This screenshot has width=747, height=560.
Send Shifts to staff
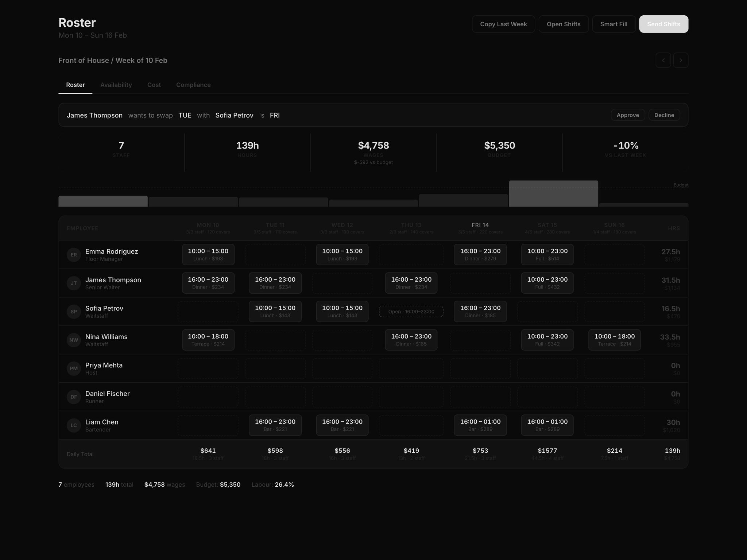click(663, 24)
